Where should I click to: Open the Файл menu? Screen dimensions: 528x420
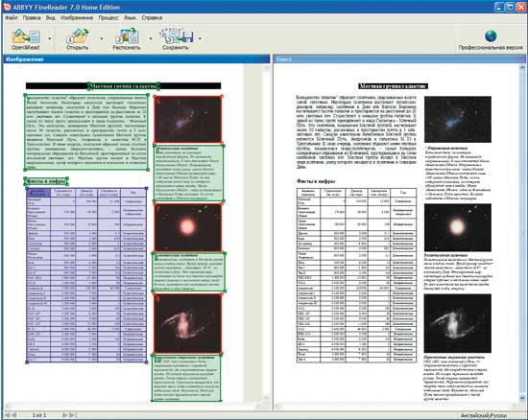coord(12,18)
